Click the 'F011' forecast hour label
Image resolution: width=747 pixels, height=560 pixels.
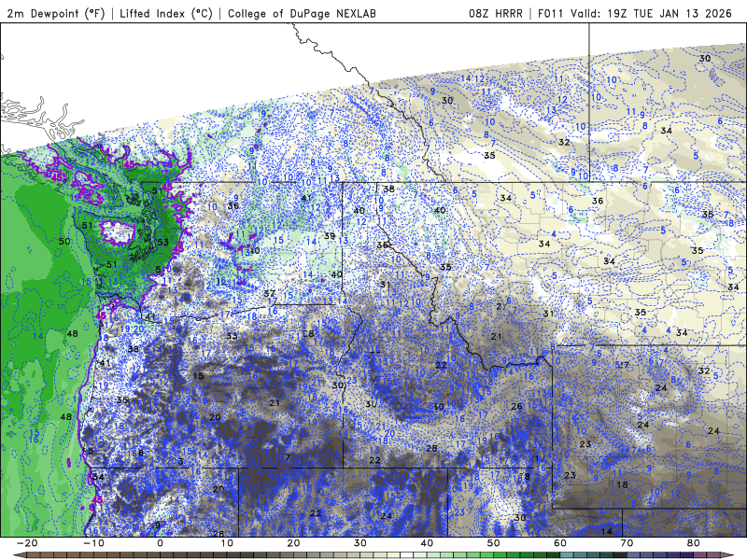click(x=552, y=13)
